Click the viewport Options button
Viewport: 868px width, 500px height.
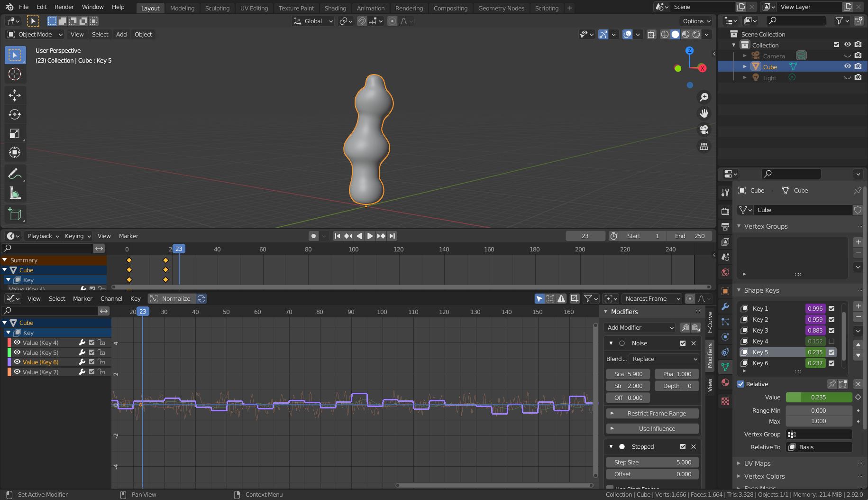(x=696, y=21)
